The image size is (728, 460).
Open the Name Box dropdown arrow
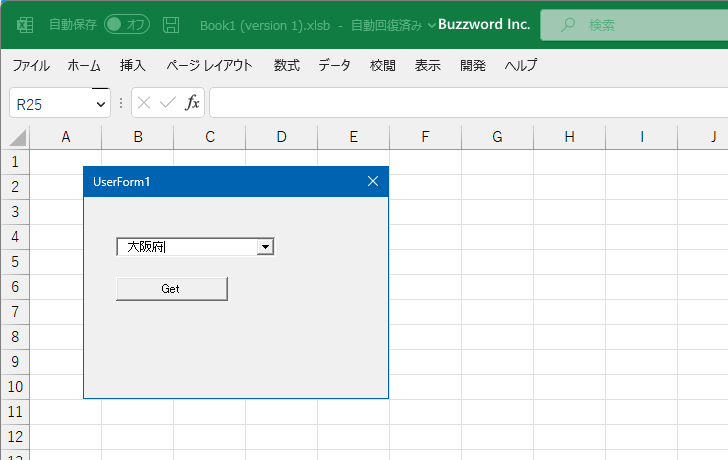100,104
